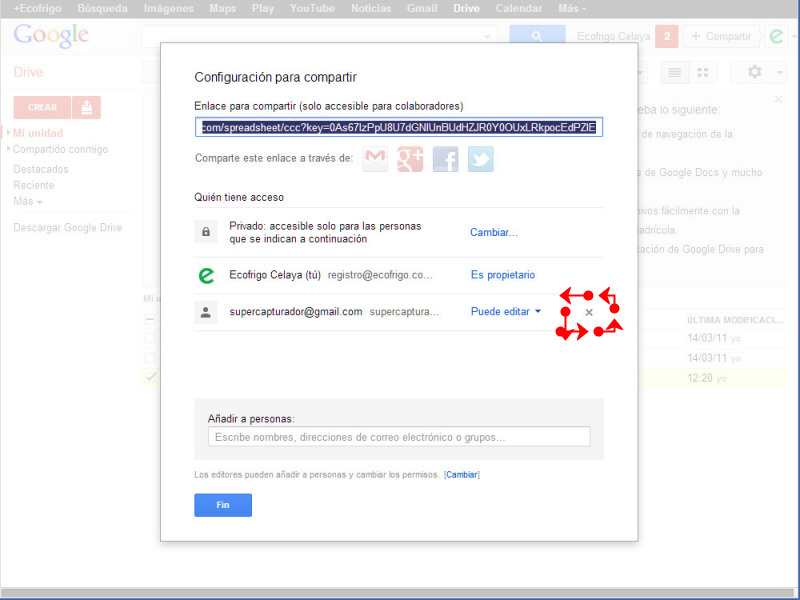
Task: Click the Google logo
Action: tap(51, 35)
